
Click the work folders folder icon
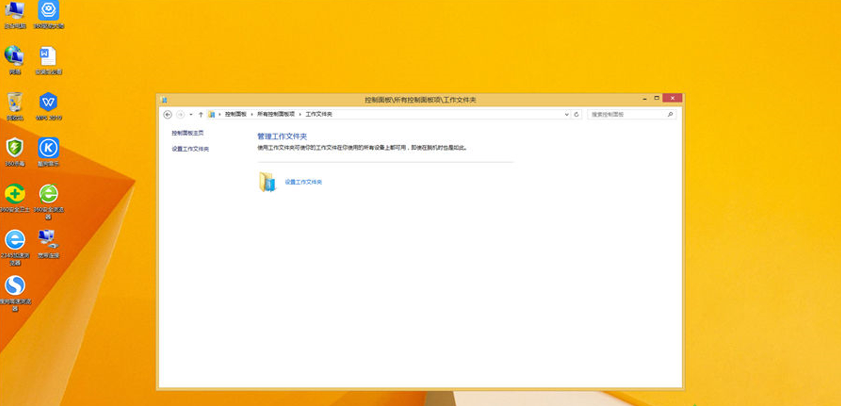(267, 182)
